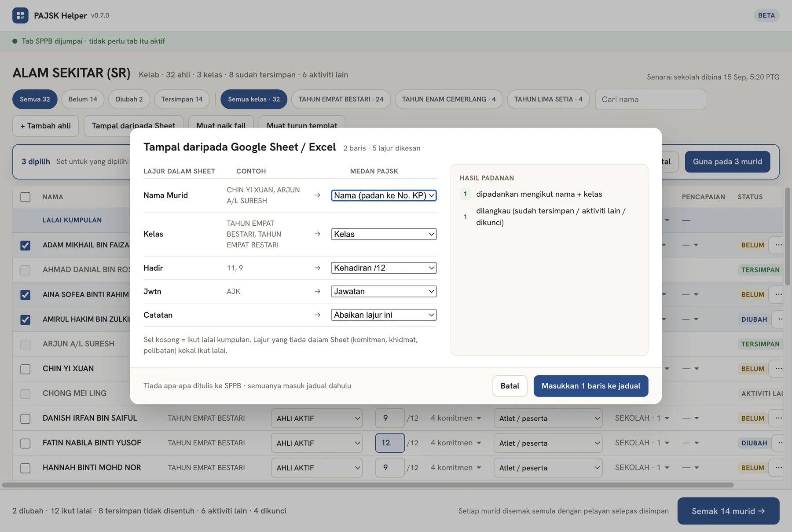This screenshot has height=532, width=792.
Task: Click the Muat naik fail button
Action: click(221, 123)
